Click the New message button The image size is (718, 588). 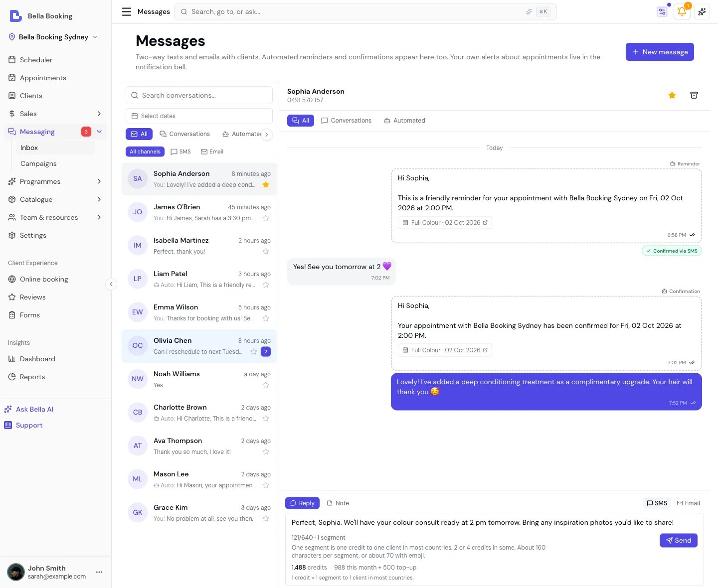click(660, 52)
